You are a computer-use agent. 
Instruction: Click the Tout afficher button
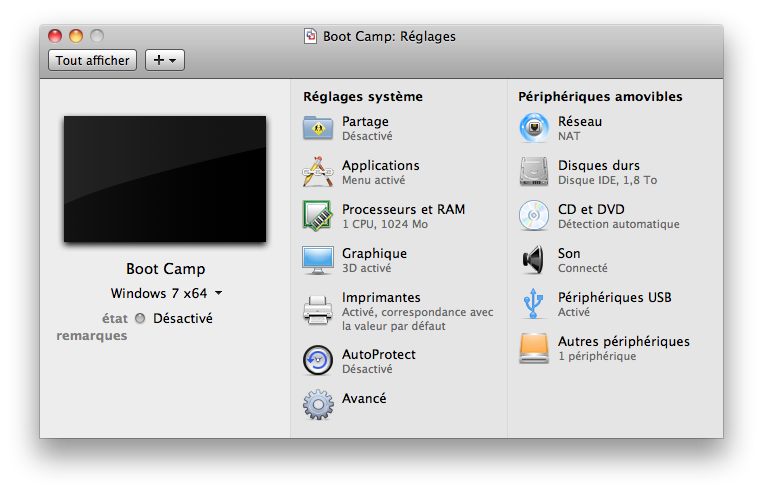click(x=92, y=60)
